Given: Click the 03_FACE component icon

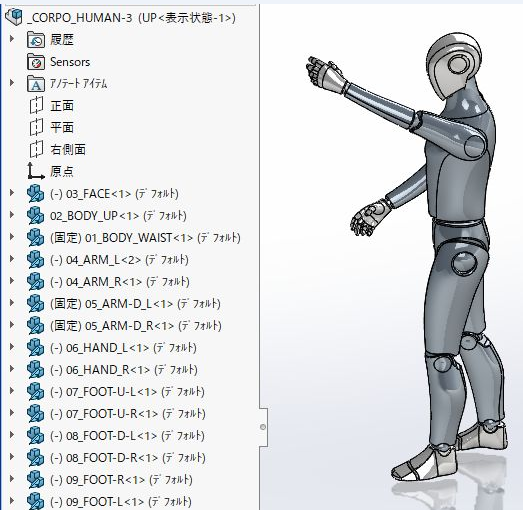Looking at the screenshot, I should [x=35, y=194].
